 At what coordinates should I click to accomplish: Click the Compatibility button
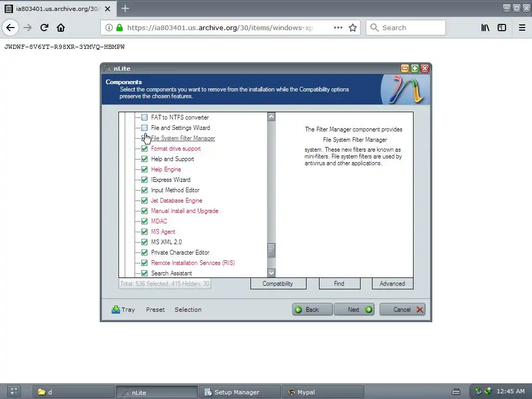278,284
